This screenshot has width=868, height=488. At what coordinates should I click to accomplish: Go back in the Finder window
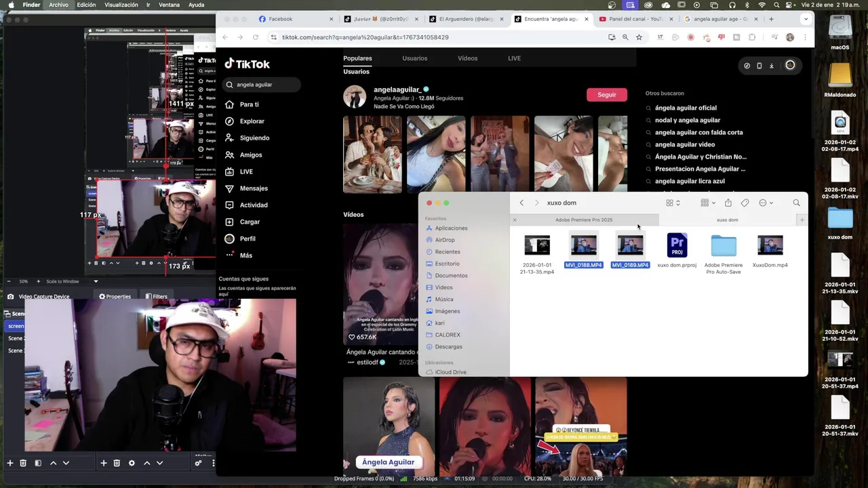pyautogui.click(x=521, y=203)
